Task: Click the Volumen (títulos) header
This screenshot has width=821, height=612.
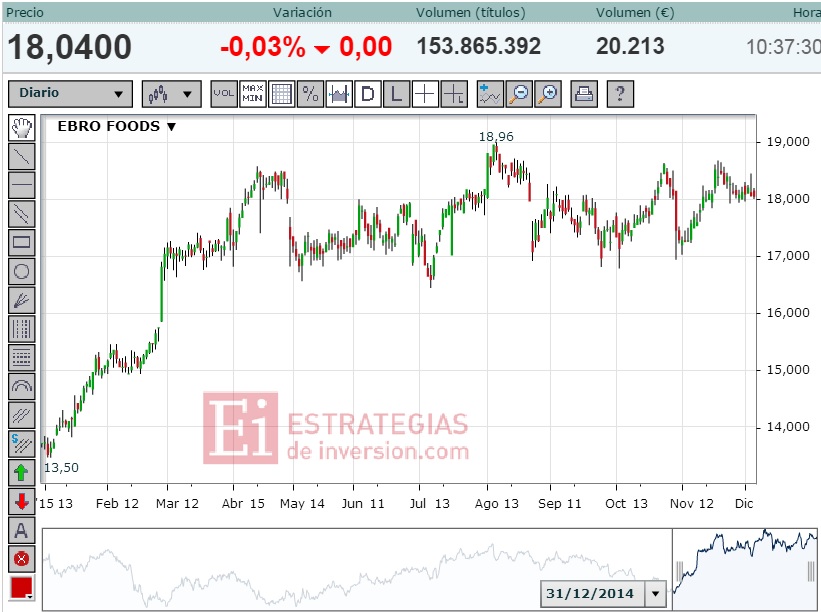Action: 471,13
